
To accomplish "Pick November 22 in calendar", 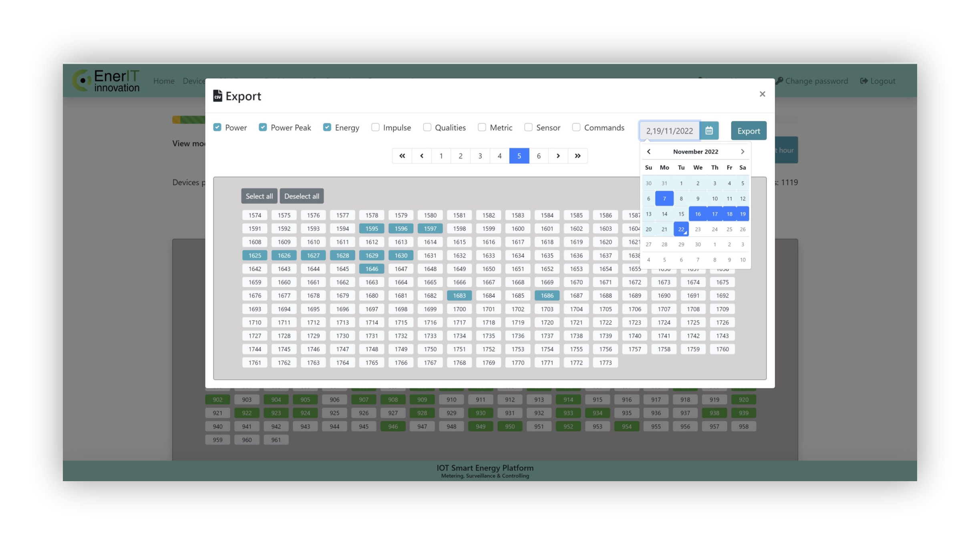I will [x=681, y=229].
